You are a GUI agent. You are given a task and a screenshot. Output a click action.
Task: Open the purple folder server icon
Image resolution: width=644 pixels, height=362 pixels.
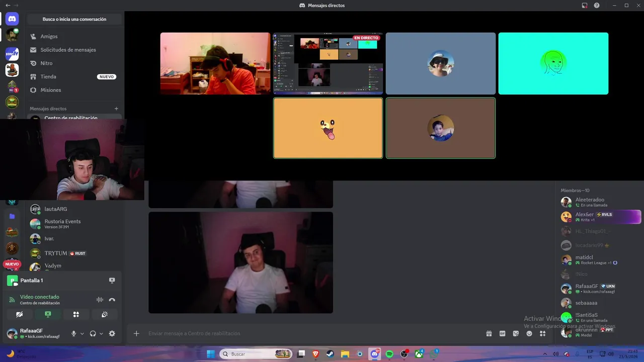pos(12,216)
